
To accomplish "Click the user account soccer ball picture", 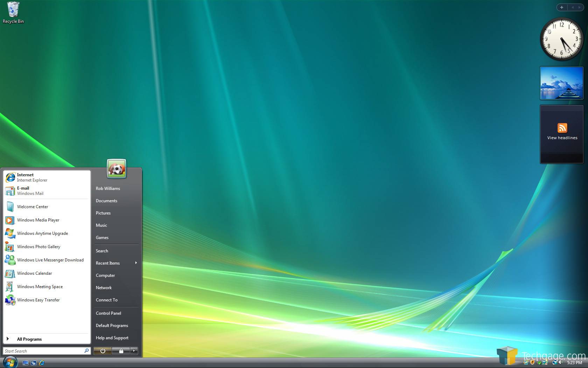I will point(117,169).
